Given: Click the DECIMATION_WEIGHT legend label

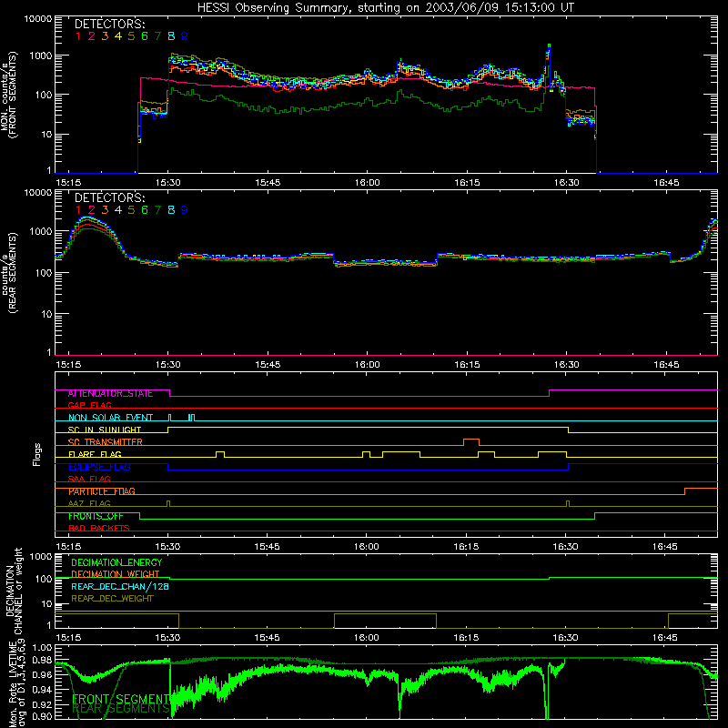Looking at the screenshot, I should click(116, 574).
